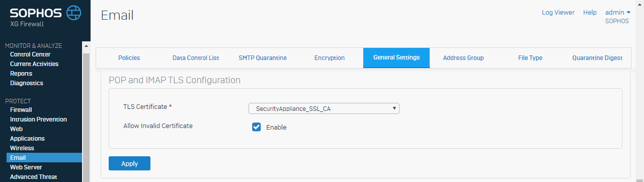Image resolution: width=644 pixels, height=182 pixels.
Task: Click the sidebar vertical scrollbar
Action: pos(86,116)
